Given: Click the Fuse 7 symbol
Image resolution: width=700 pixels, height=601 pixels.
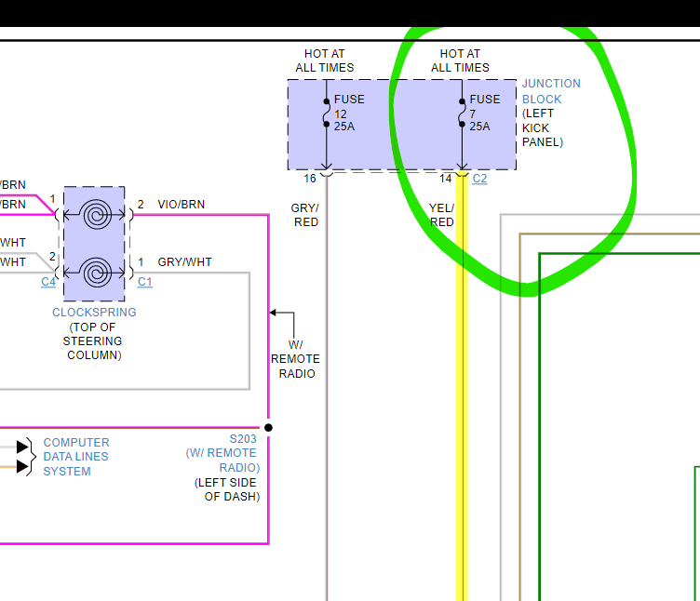Looking at the screenshot, I should [462, 113].
